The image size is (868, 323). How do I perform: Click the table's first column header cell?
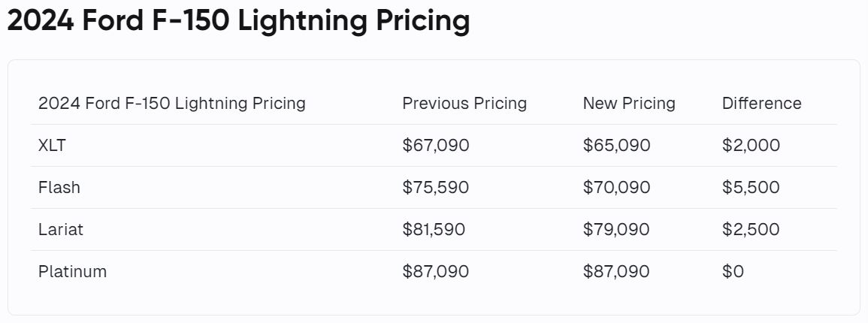(x=172, y=103)
